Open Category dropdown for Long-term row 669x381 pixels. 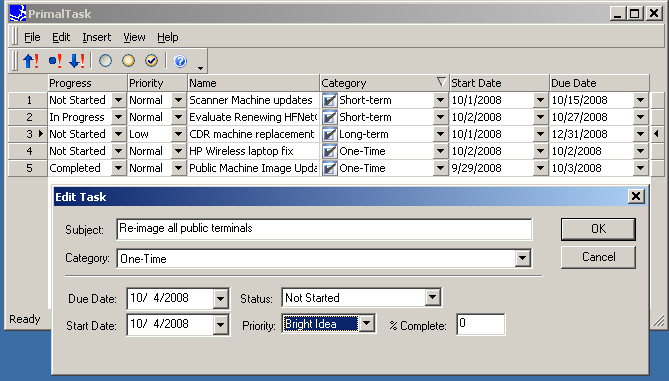(440, 134)
